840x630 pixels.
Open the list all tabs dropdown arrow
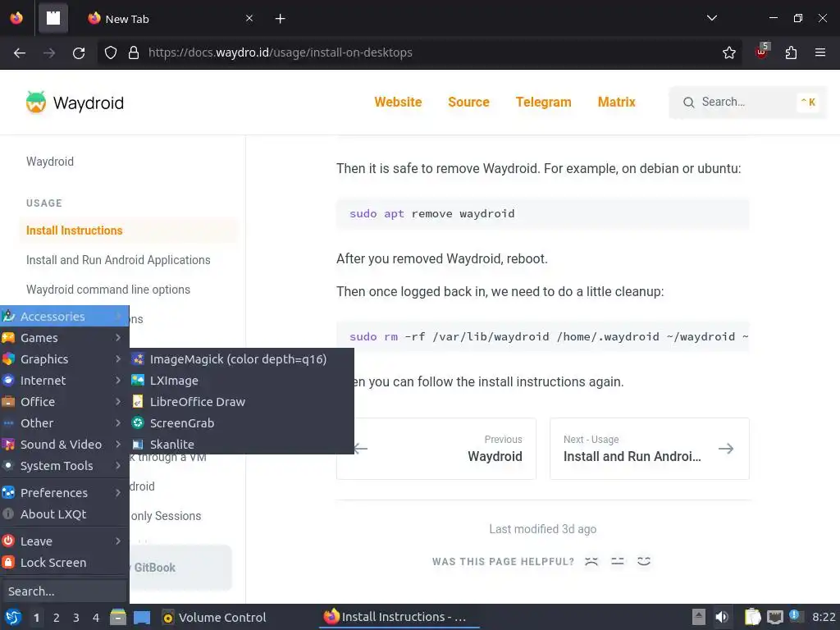711,18
